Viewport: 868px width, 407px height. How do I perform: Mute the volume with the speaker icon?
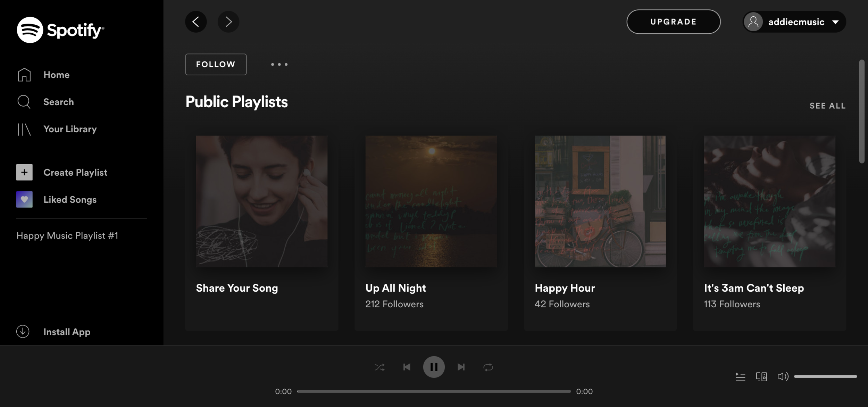[783, 376]
